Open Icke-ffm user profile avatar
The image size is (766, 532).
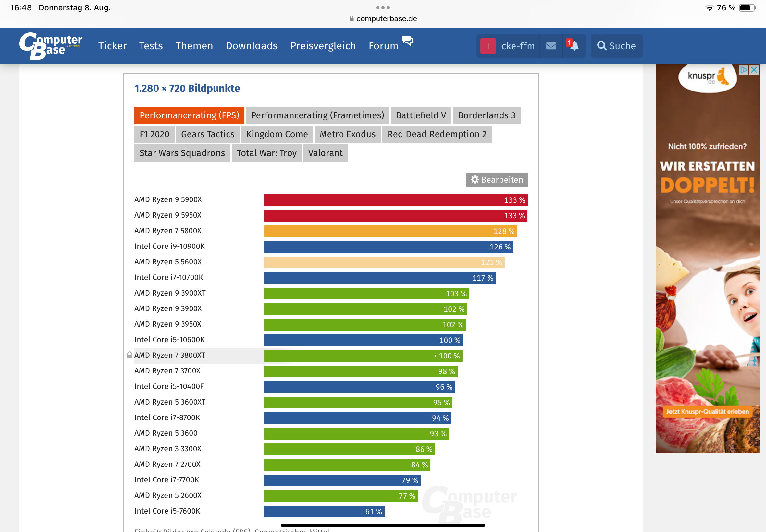(x=488, y=46)
